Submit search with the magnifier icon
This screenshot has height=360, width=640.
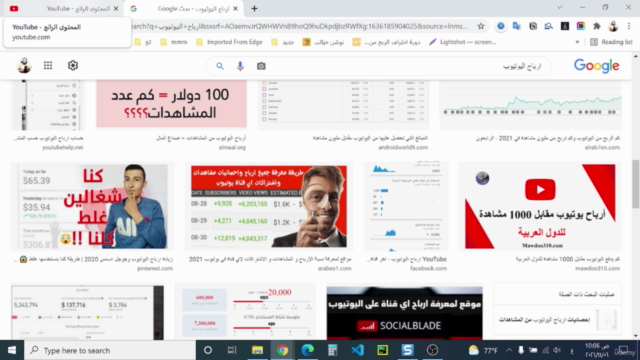coord(220,66)
